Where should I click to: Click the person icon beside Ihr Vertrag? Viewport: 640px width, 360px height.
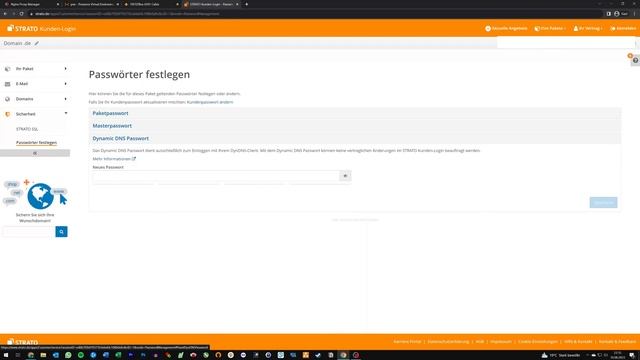[576, 29]
